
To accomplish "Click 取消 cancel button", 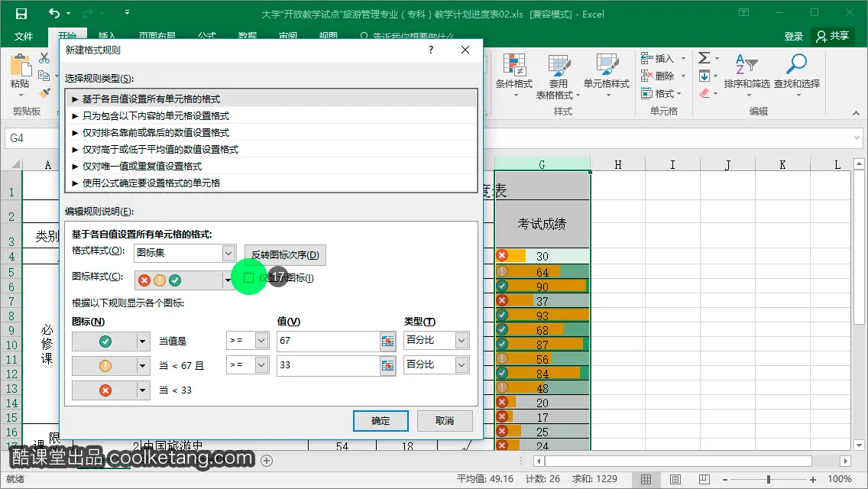I will 445,421.
